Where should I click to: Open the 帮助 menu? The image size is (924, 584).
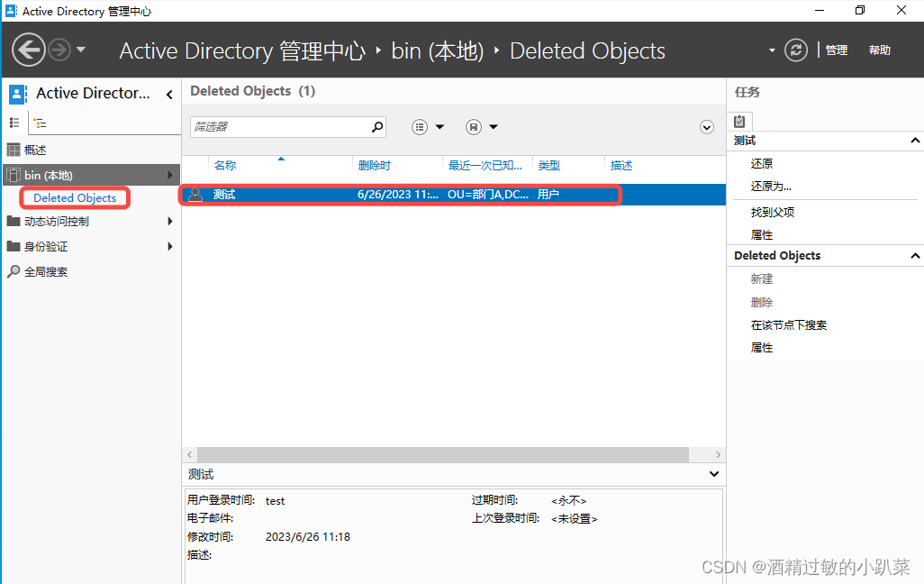pos(879,50)
